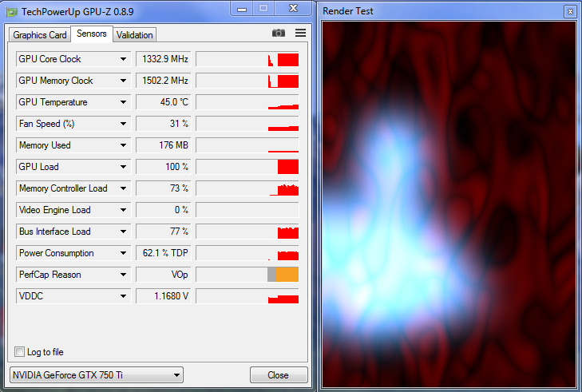Click the 31 % fan speed value
The height and width of the screenshot is (392, 582).
[x=164, y=124]
